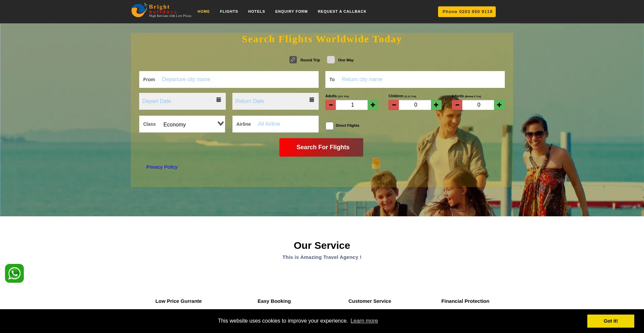Open the All Airline selector field
This screenshot has width=644, height=333.
287,124
